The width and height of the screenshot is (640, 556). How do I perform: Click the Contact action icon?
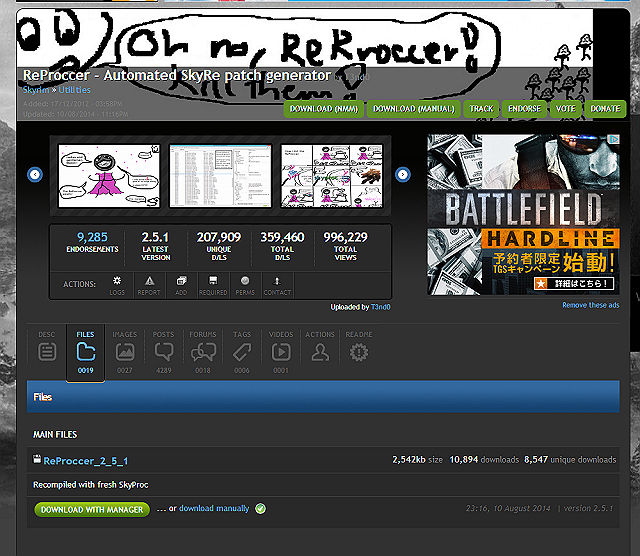[x=277, y=285]
